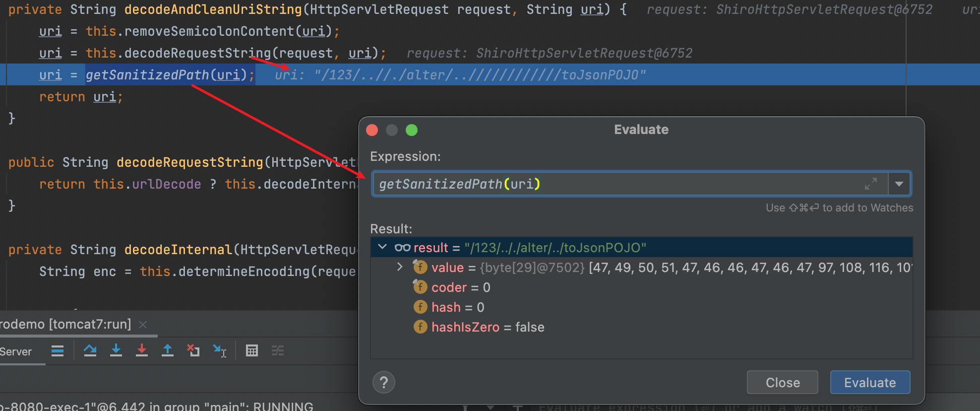Image resolution: width=980 pixels, height=411 pixels.
Task: Click the Evaluate button
Action: click(x=870, y=383)
